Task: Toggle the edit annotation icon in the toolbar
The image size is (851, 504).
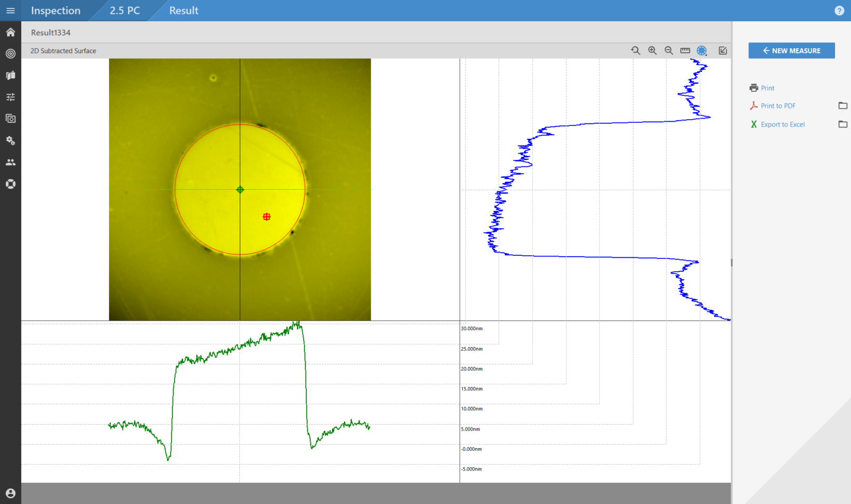Action: (x=723, y=51)
